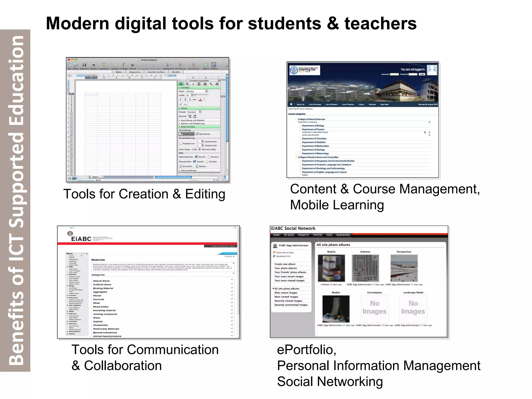The image size is (532, 399).
Task: Check Gitternetzlinien Drucken checkbox
Action: coord(209,157)
